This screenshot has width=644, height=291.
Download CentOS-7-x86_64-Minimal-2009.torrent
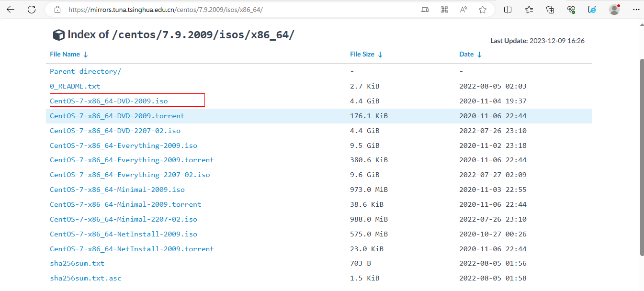click(x=125, y=204)
